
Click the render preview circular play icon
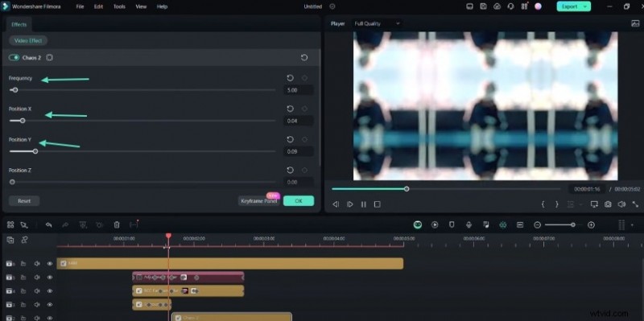click(x=435, y=224)
